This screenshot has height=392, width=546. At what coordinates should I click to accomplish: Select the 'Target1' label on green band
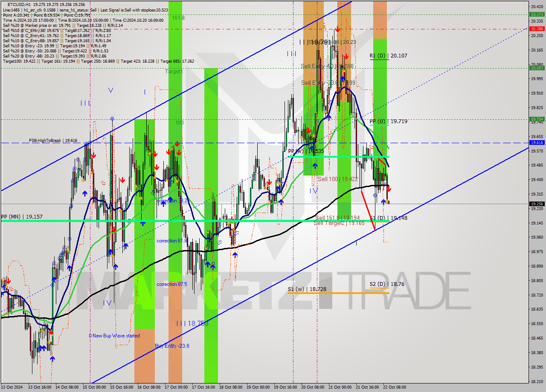[174, 72]
